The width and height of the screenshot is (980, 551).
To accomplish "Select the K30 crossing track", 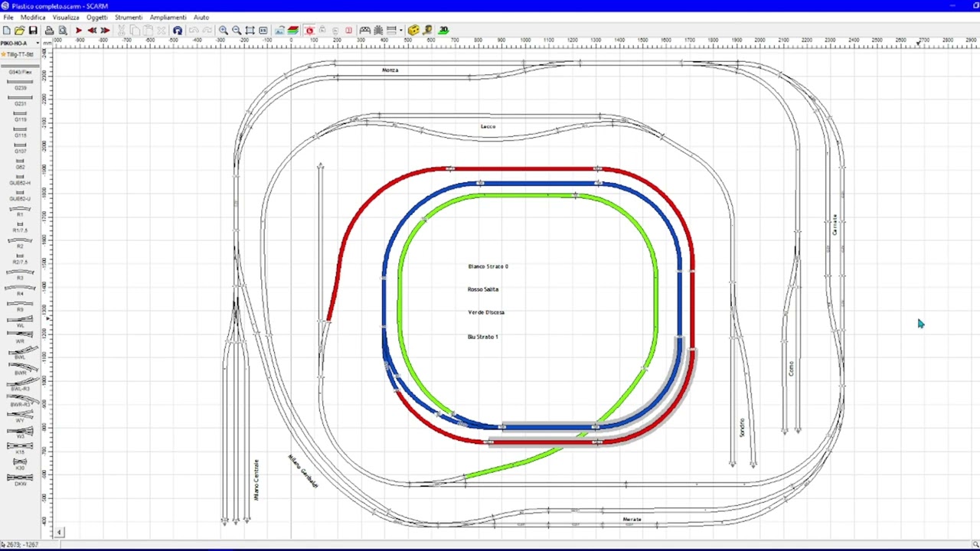I will (20, 464).
